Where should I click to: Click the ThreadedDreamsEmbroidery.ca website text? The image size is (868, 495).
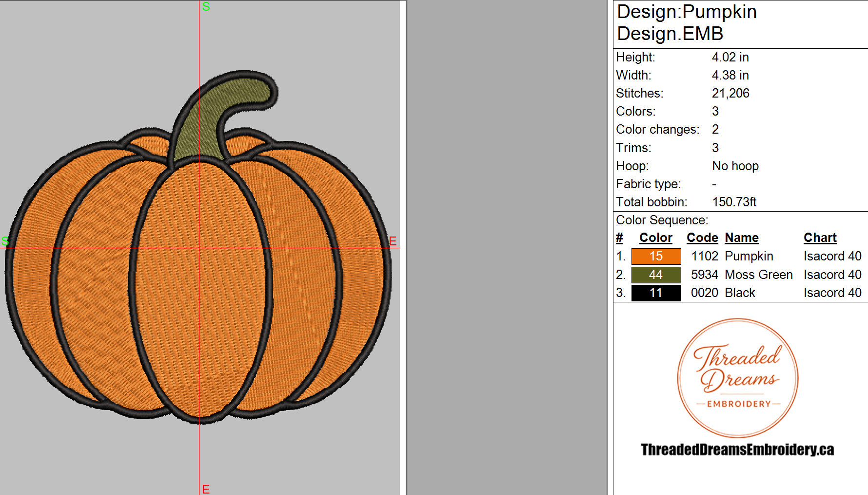(x=737, y=449)
